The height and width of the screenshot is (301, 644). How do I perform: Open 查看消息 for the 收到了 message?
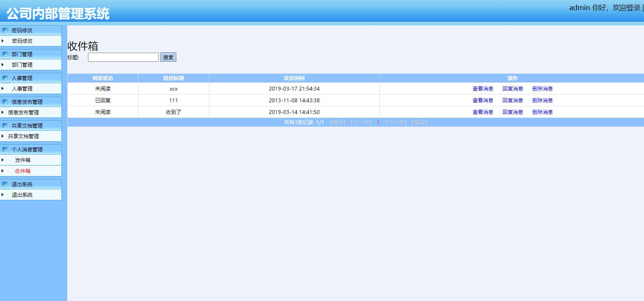(x=483, y=112)
